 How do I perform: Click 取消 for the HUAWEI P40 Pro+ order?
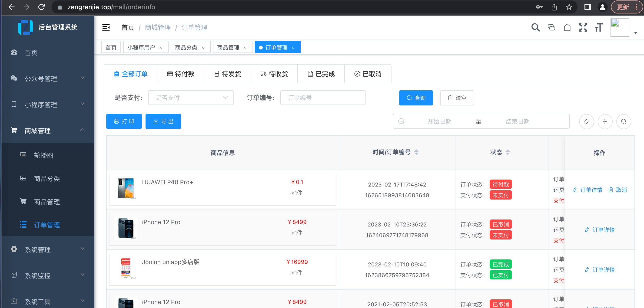coord(617,190)
